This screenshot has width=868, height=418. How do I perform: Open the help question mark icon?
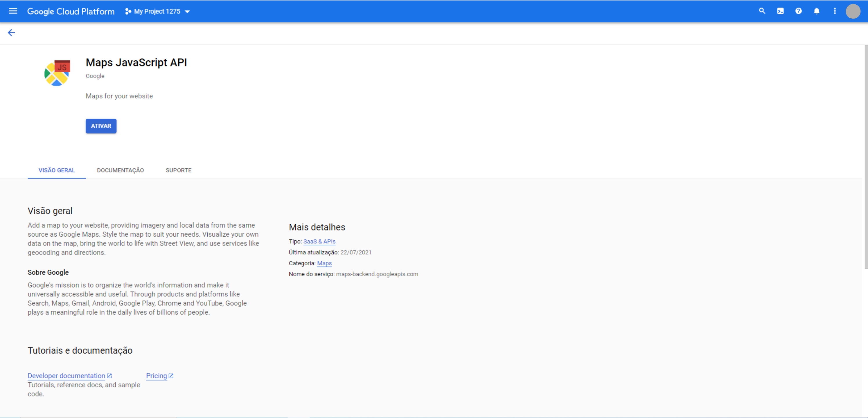[798, 11]
